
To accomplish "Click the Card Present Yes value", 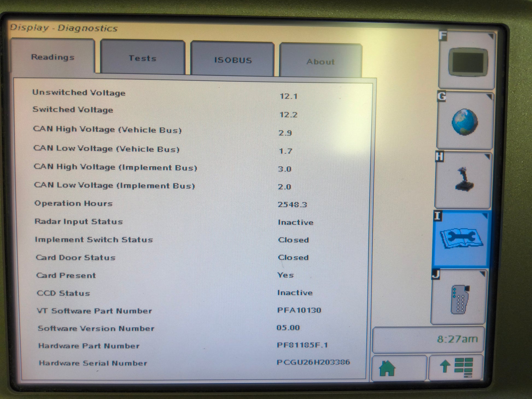I will point(285,275).
